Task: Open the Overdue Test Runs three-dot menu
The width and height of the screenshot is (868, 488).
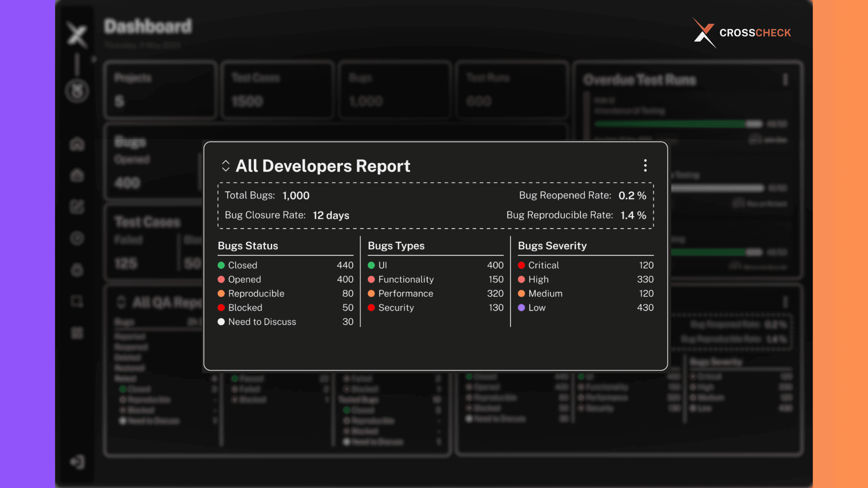Action: click(x=785, y=80)
